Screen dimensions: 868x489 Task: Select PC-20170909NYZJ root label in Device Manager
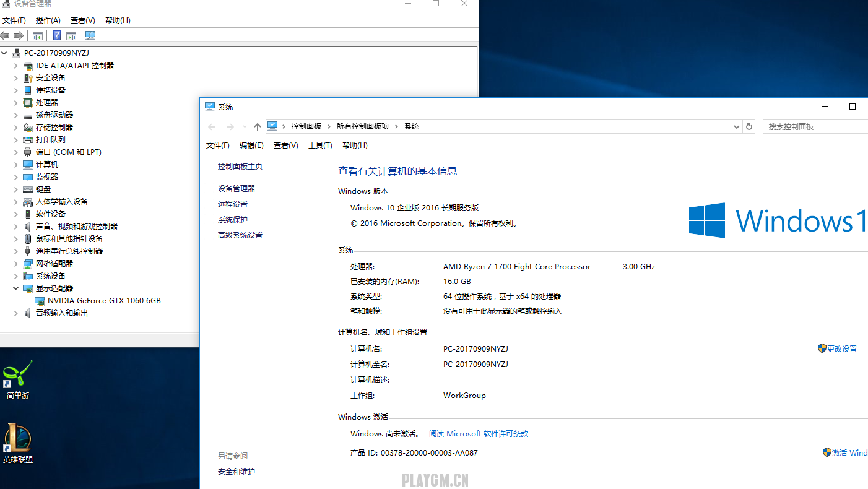[x=56, y=53]
